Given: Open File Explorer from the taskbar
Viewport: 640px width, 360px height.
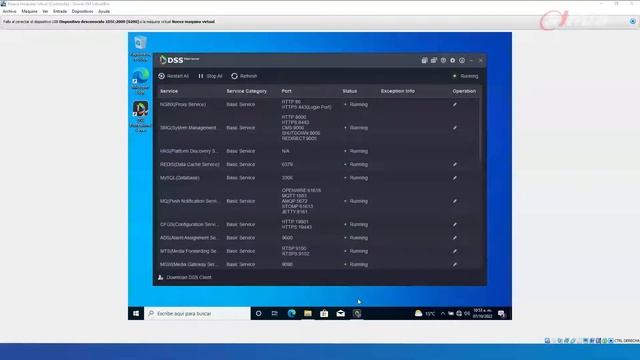Looking at the screenshot, I should 308,313.
